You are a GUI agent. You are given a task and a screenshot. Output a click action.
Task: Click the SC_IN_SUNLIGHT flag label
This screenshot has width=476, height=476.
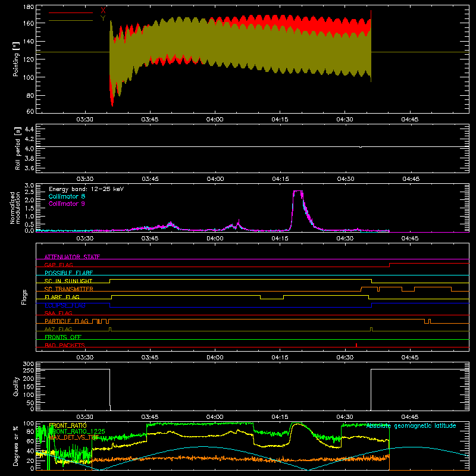click(x=68, y=281)
